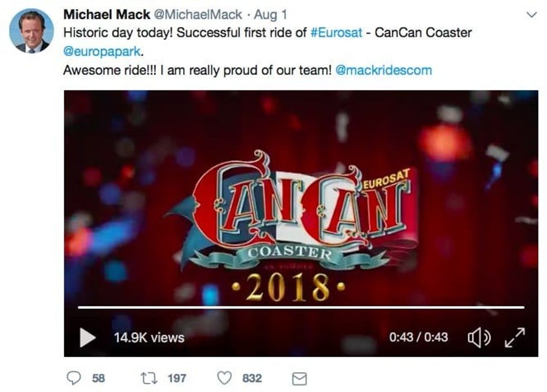Viewport: 547px width, 392px height.
Task: Click the heart icon to like the tweet
Action: pyautogui.click(x=223, y=377)
